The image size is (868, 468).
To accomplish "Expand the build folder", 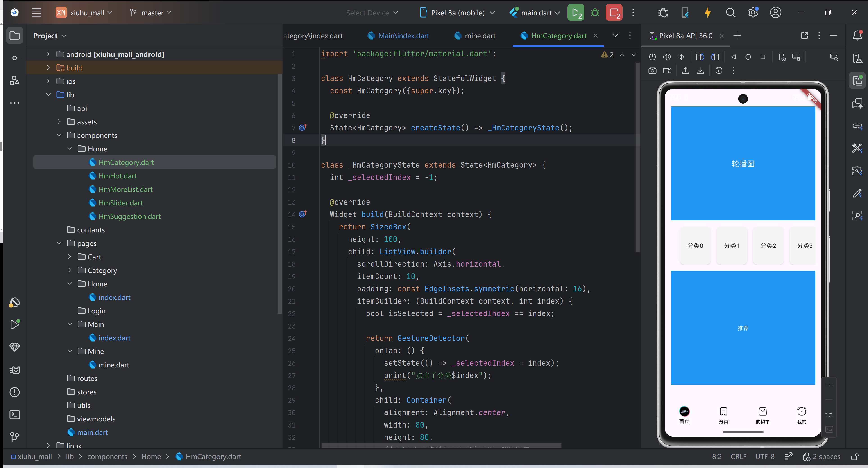I will click(48, 68).
